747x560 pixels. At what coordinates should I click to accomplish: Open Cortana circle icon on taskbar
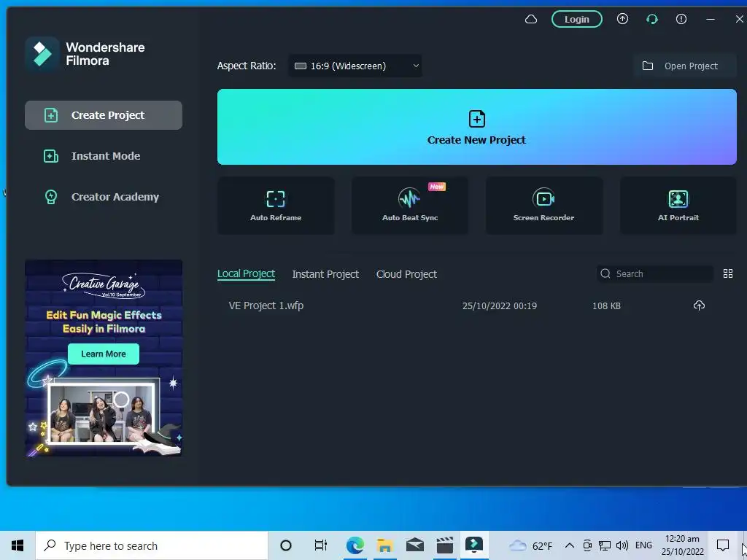coord(286,545)
